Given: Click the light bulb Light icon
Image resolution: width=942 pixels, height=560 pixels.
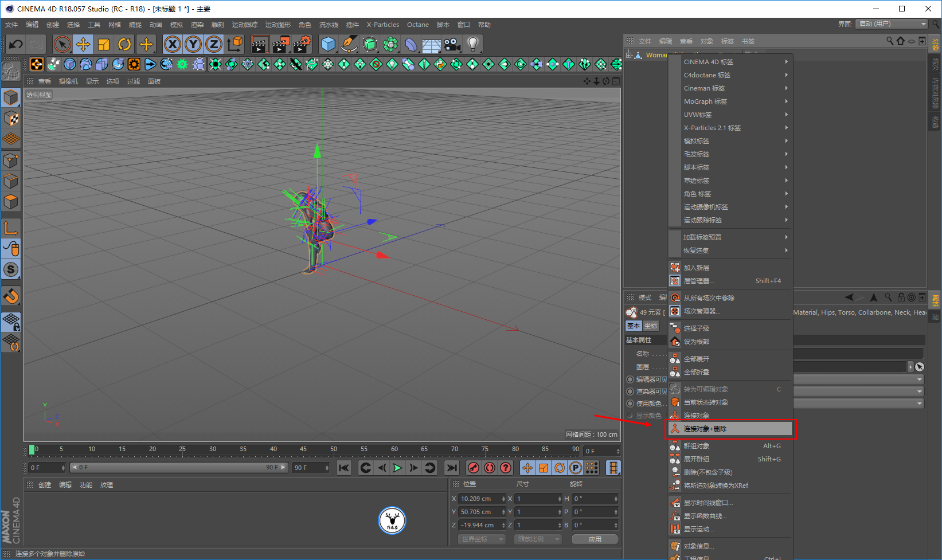Looking at the screenshot, I should coord(472,44).
